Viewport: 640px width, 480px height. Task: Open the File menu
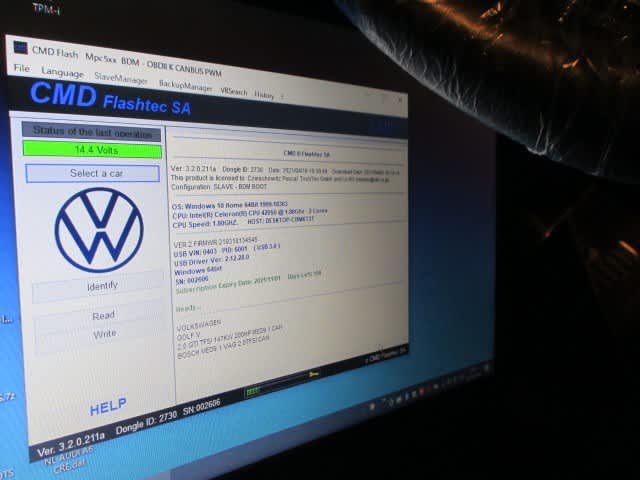click(x=21, y=68)
